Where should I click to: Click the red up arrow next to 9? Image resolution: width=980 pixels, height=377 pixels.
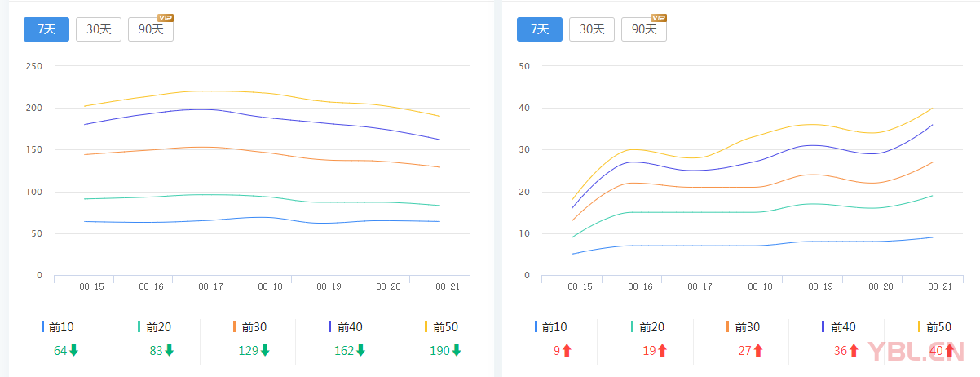point(567,351)
